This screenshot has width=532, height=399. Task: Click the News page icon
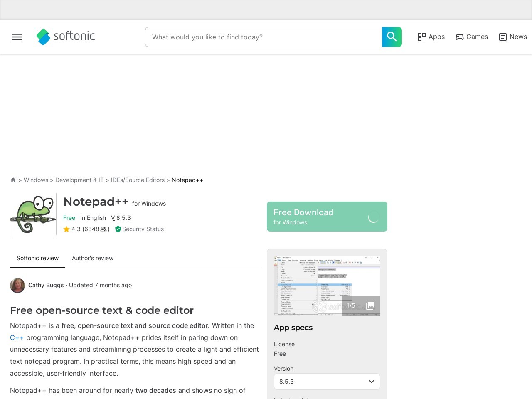(x=503, y=37)
